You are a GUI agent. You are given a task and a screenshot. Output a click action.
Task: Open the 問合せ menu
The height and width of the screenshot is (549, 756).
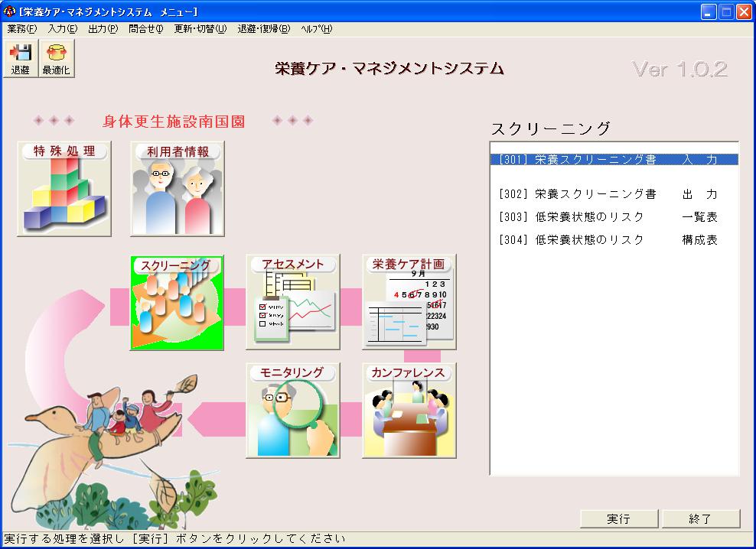145,29
